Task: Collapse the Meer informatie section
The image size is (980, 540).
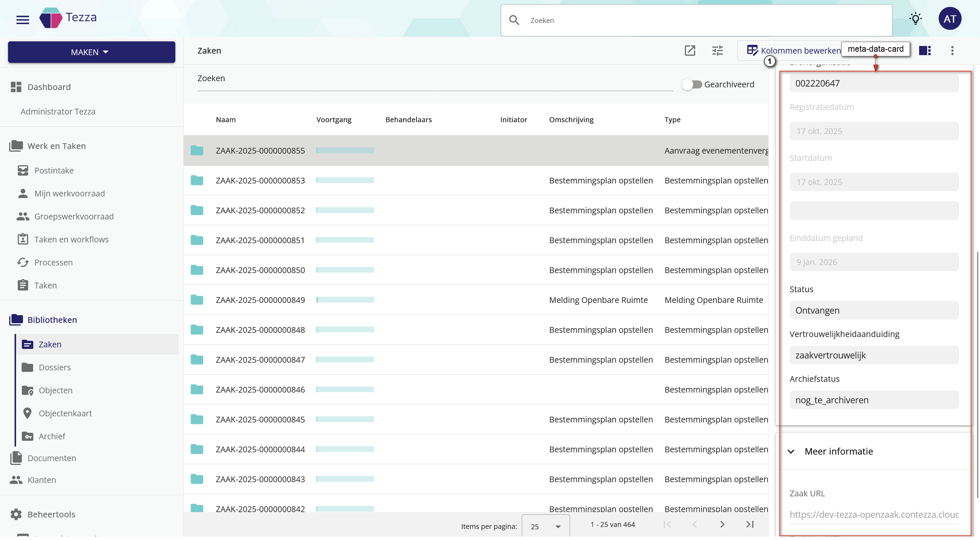Action: click(x=791, y=452)
